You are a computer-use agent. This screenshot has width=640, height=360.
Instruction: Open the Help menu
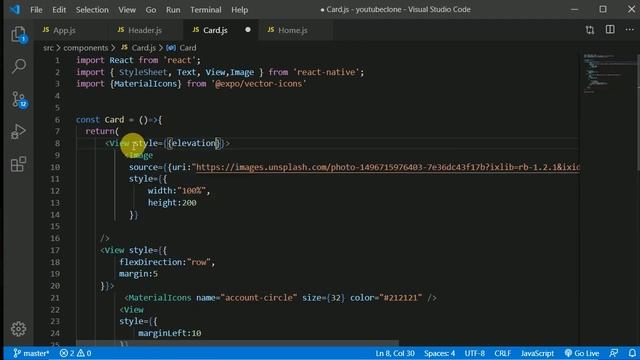coord(240,9)
